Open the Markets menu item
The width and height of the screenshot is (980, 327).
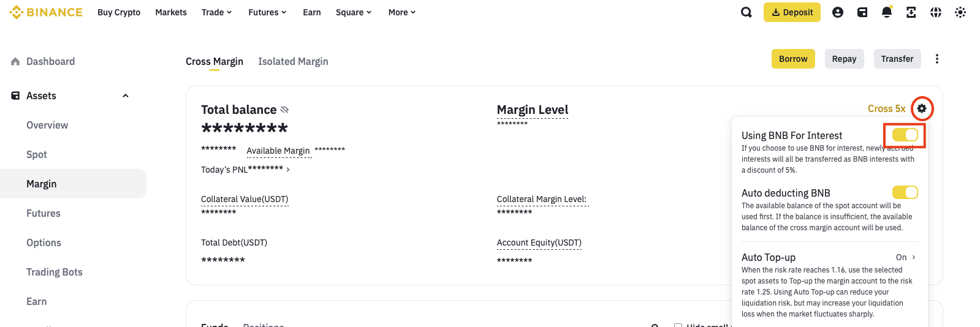(x=171, y=12)
